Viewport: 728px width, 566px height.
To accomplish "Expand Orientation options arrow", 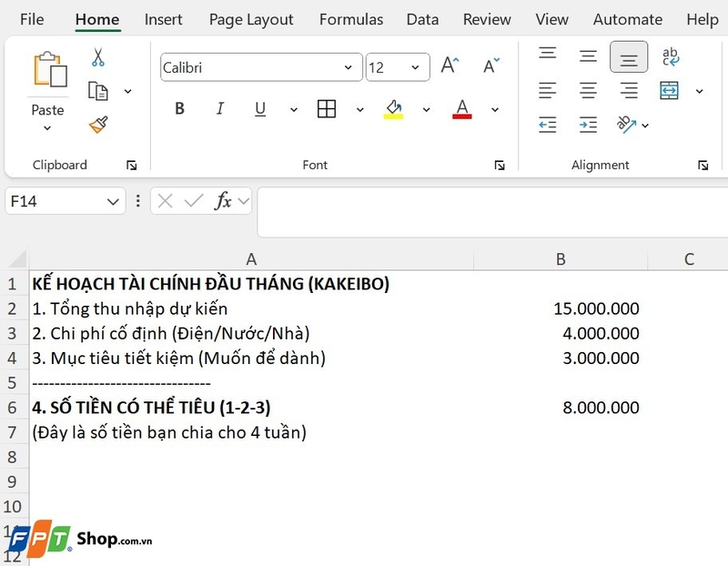I will point(645,126).
